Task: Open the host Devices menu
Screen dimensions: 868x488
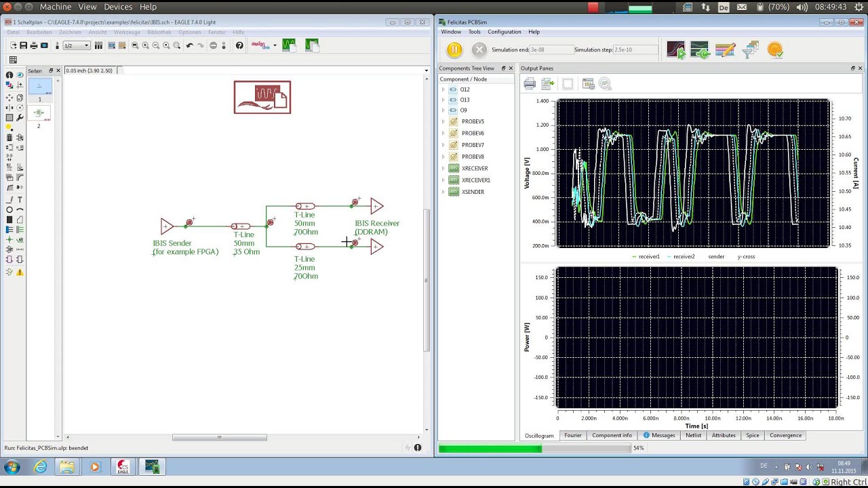Action: (x=118, y=7)
